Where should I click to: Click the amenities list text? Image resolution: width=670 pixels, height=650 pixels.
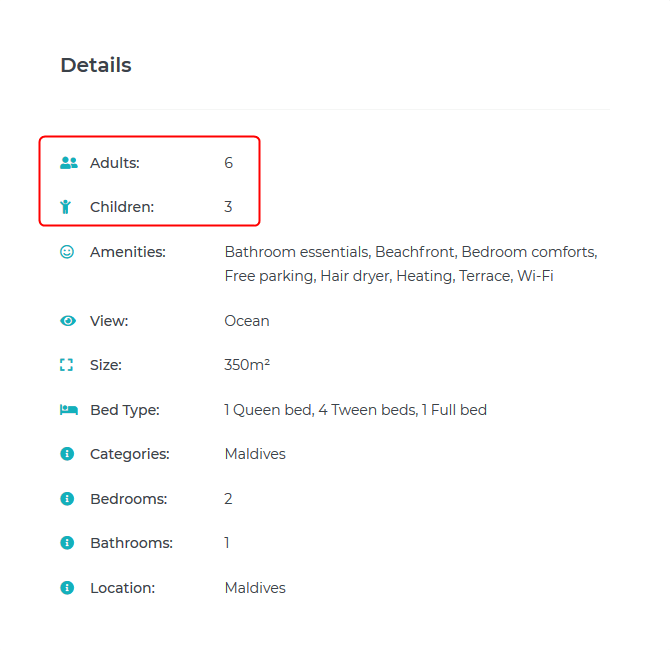tap(410, 264)
